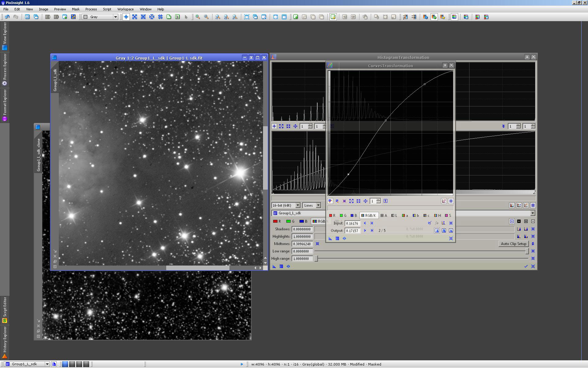Viewport: 588px width, 368px height.
Task: Select the Readout mode crosshair tool
Action: pos(126,17)
